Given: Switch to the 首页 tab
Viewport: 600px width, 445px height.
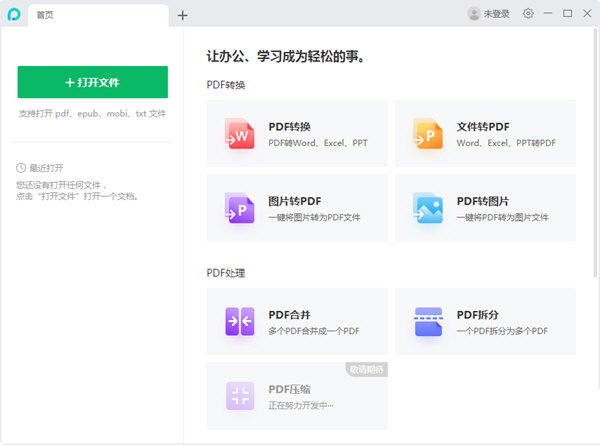Looking at the screenshot, I should 98,15.
